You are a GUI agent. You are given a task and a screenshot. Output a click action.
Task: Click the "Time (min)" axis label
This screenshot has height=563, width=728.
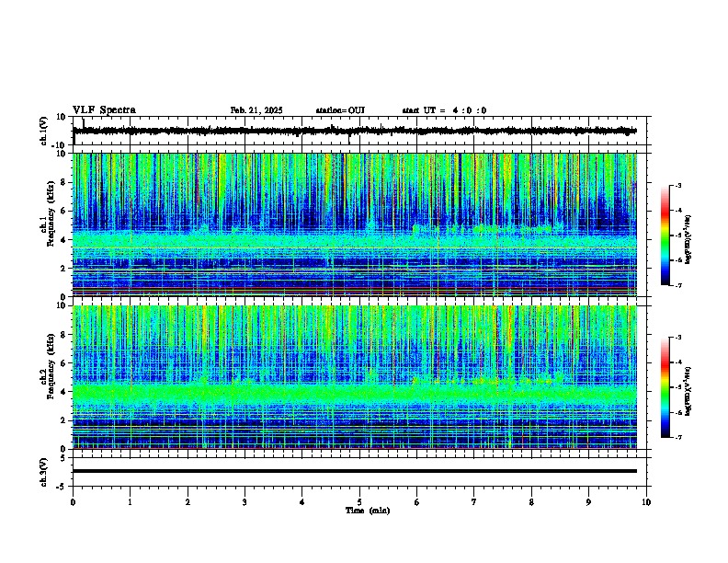(x=368, y=511)
